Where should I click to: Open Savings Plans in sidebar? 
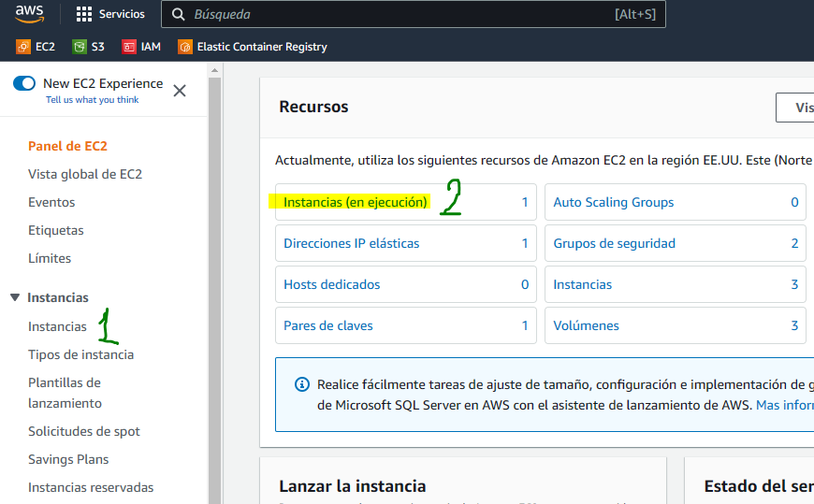click(68, 459)
